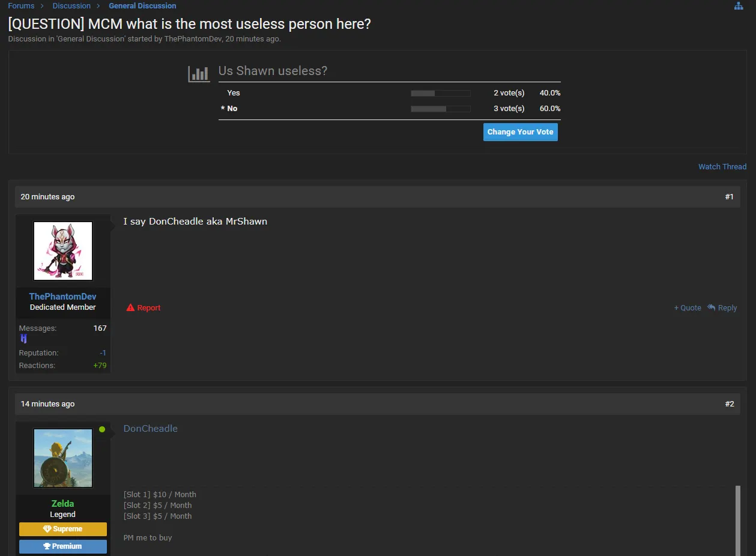Viewport: 756px width, 556px height.
Task: Click the Yes poll result bar
Action: tap(440, 93)
